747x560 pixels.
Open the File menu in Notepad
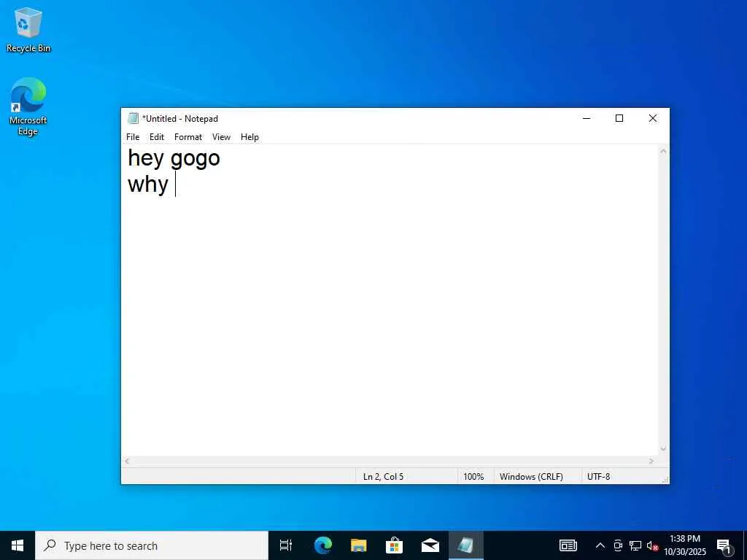click(133, 137)
